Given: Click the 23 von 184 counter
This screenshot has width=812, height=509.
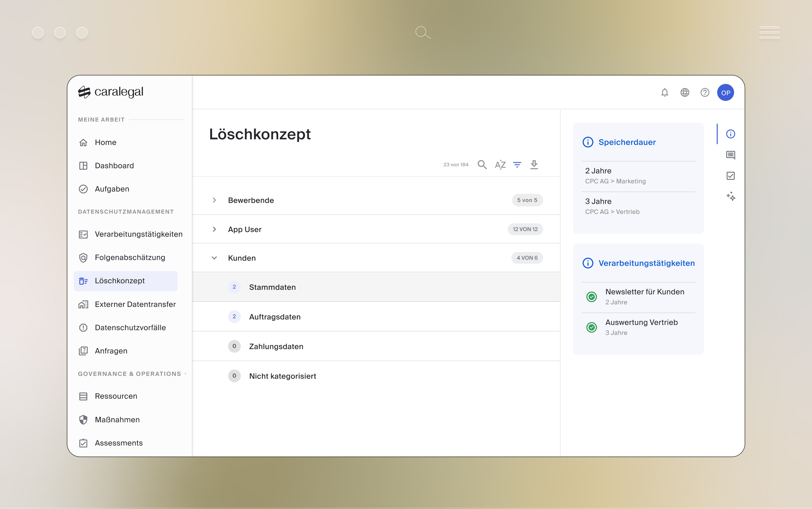Looking at the screenshot, I should coord(456,165).
